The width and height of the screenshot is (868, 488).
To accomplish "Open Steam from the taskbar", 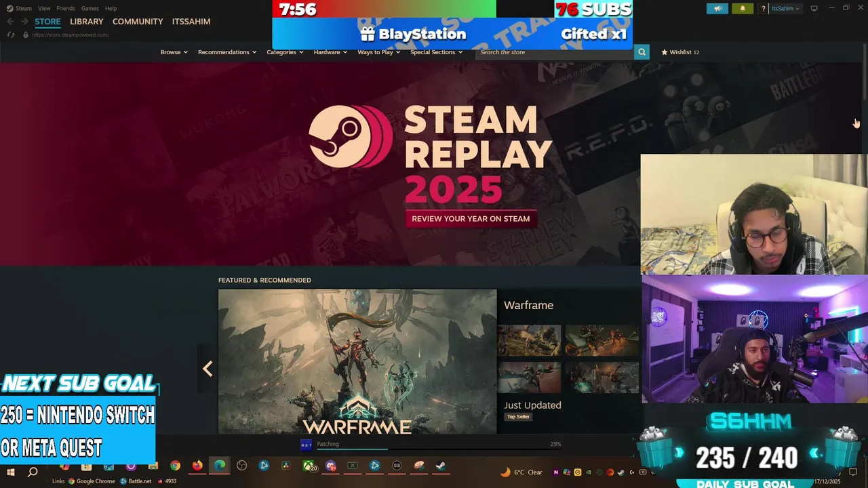I will coord(441,466).
